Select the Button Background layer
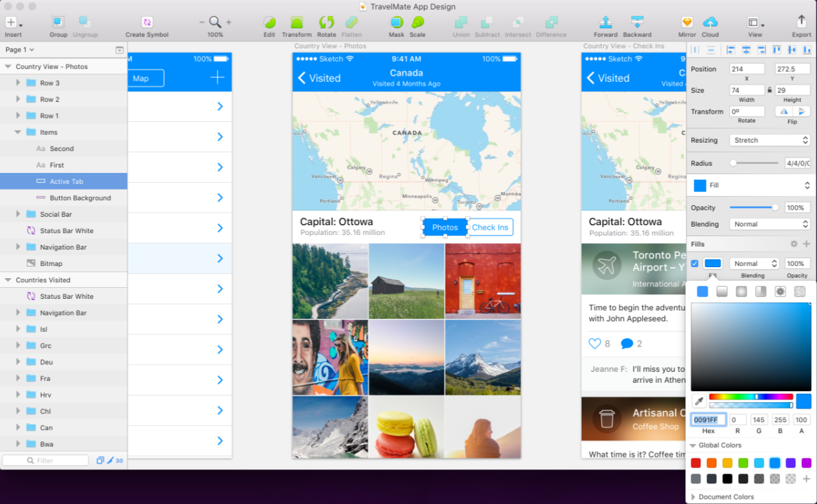Viewport: 817px width, 504px height. (63, 198)
